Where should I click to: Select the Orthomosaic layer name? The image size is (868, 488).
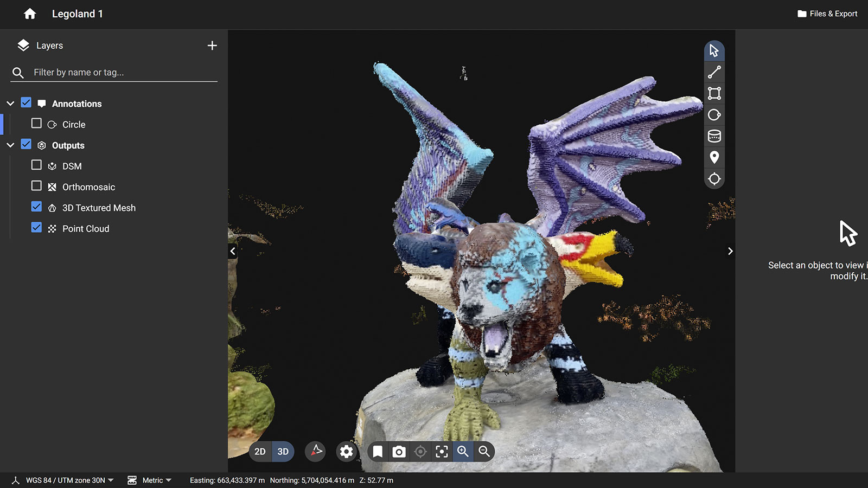click(x=89, y=187)
